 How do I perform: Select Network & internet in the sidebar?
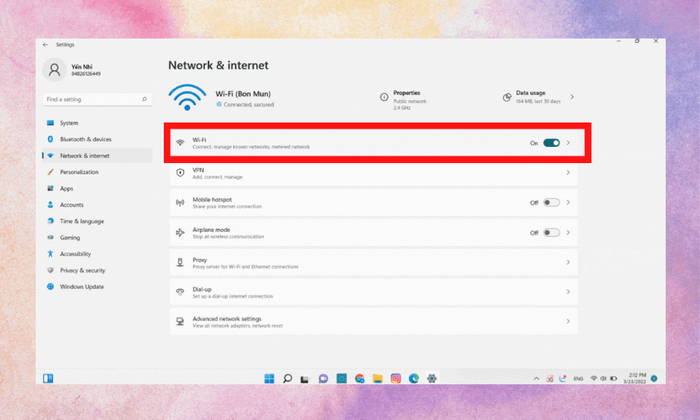pyautogui.click(x=97, y=156)
